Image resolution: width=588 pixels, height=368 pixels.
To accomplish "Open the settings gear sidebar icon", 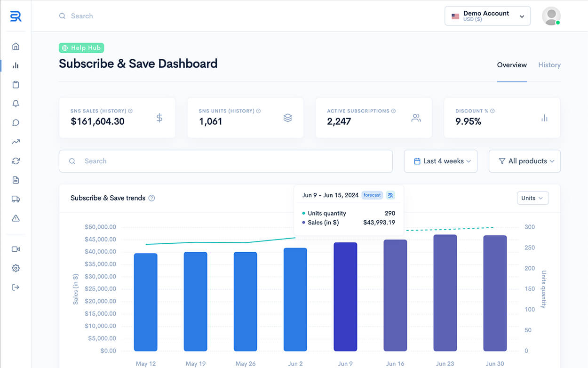I will tap(16, 268).
